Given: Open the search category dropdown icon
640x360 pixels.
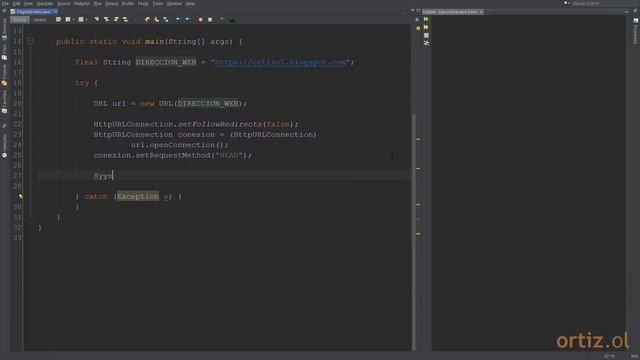Looking at the screenshot, I should (567, 3).
